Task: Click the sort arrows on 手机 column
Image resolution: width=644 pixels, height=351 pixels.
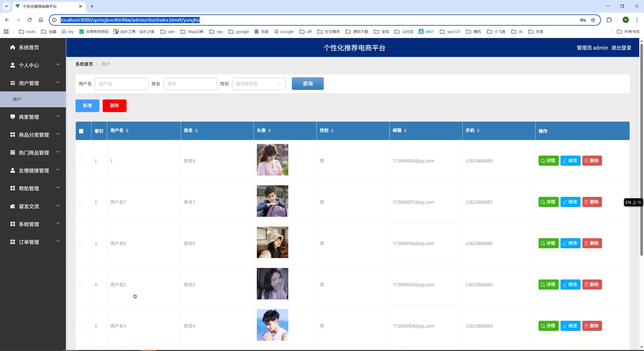Action: click(x=478, y=130)
